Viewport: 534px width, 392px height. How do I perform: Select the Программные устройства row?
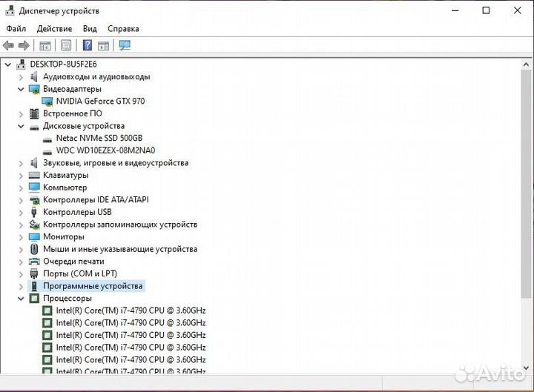(x=87, y=286)
